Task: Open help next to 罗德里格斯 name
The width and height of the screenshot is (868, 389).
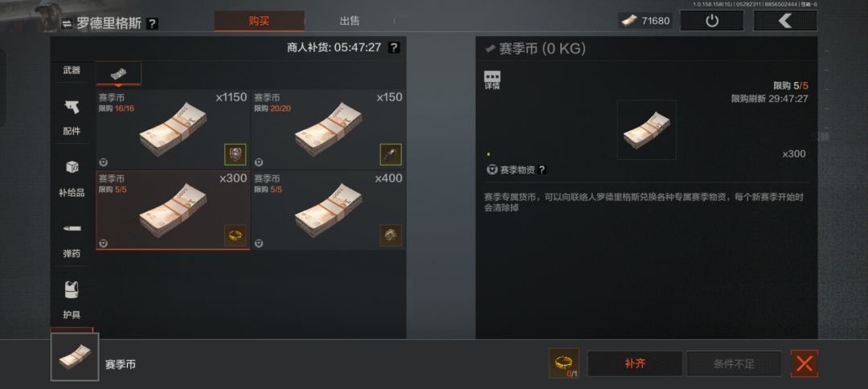Action: click(152, 24)
